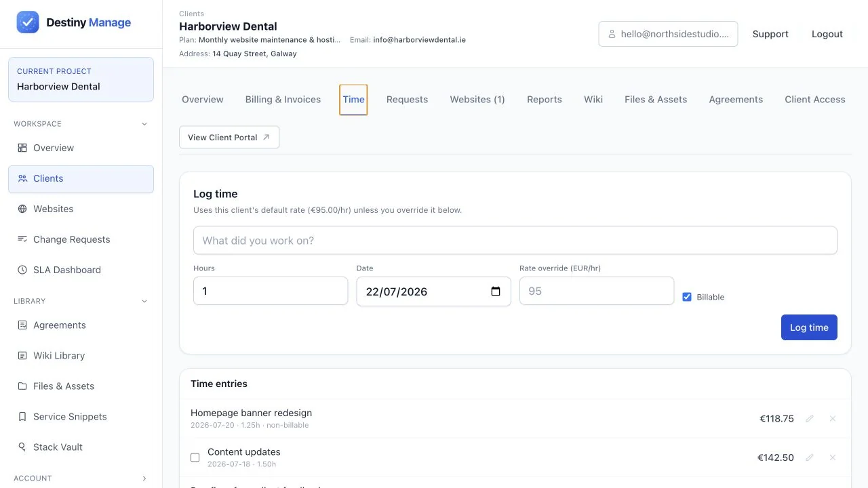
Task: Click the Stack Vault key icon
Action: (x=22, y=447)
